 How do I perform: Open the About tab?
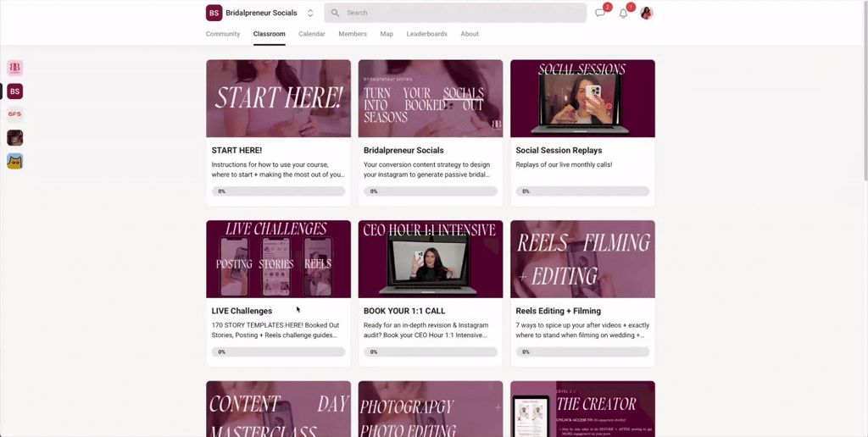470,34
